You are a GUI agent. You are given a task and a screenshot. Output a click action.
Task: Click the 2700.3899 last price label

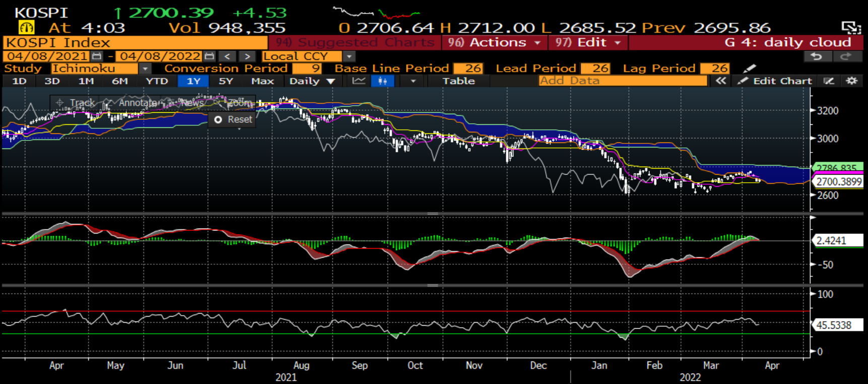click(838, 182)
